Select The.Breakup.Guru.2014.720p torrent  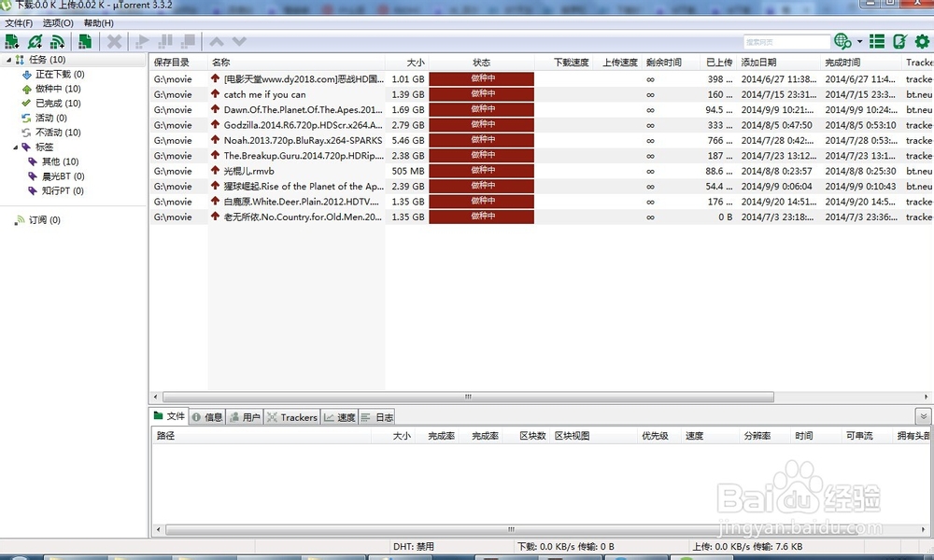click(542, 155)
